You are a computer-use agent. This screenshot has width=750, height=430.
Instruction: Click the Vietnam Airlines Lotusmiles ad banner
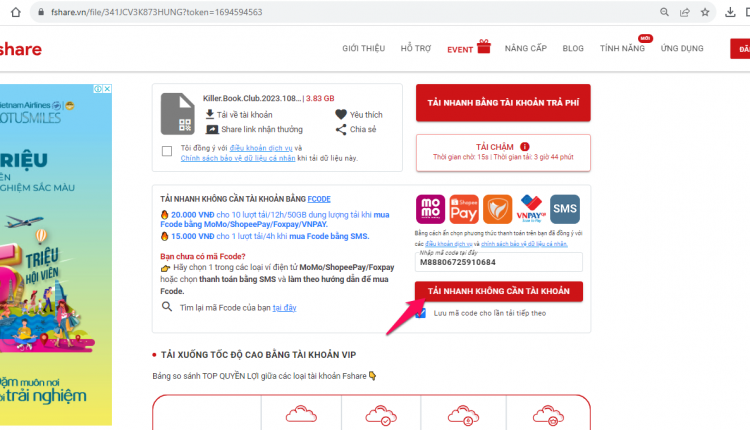click(x=56, y=254)
